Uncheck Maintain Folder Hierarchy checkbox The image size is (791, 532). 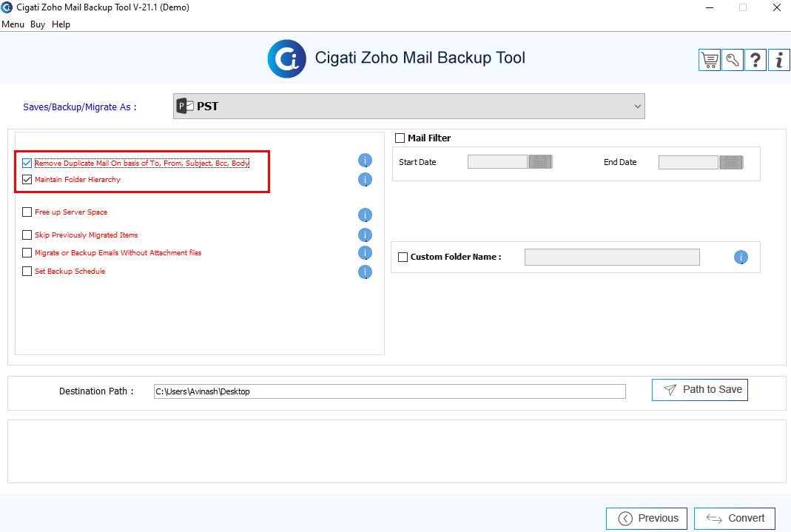tap(27, 180)
